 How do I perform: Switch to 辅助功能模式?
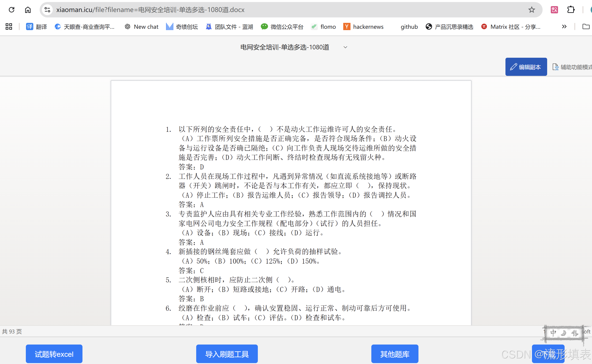tap(572, 67)
